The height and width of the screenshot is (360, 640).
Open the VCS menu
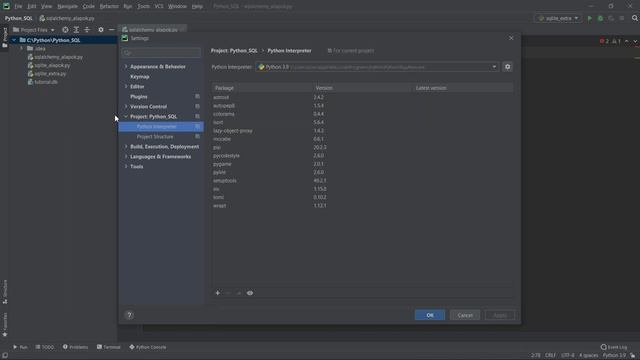(x=159, y=7)
